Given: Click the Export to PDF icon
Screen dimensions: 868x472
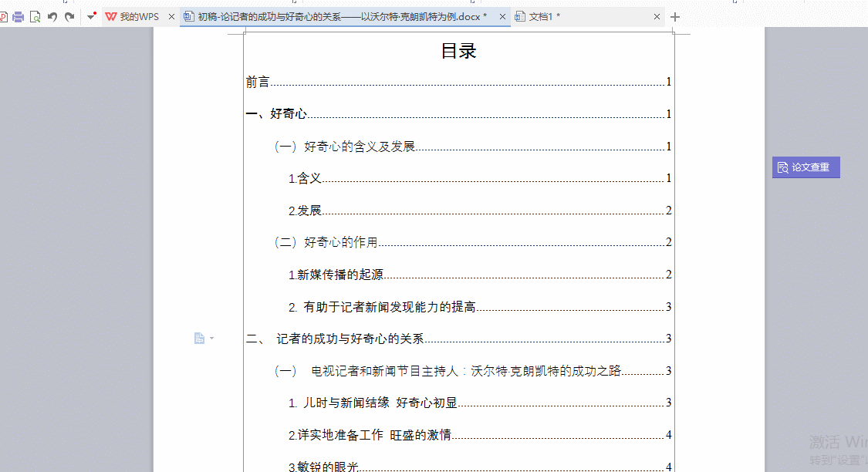Looking at the screenshot, I should (x=4, y=16).
